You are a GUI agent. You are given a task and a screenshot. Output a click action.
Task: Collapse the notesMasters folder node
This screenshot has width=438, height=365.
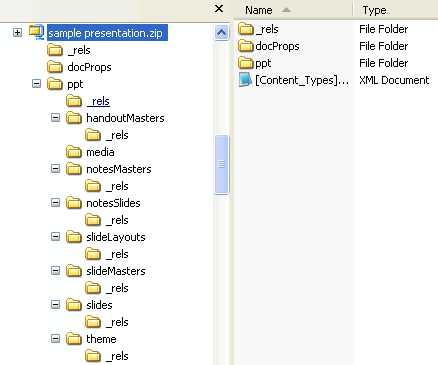coord(55,169)
